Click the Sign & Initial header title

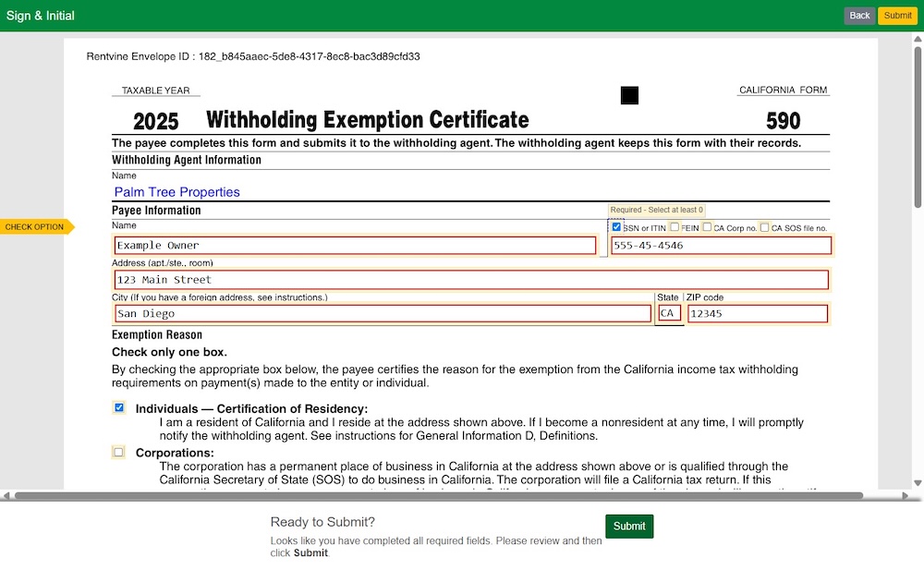click(x=41, y=16)
